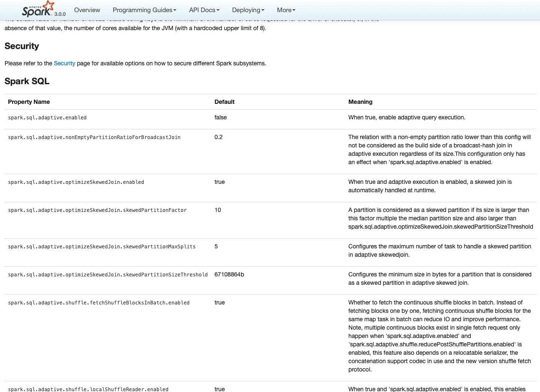Click the Apache Spark logo
Image resolution: width=540 pixels, height=392 pixels.
[x=38, y=9]
